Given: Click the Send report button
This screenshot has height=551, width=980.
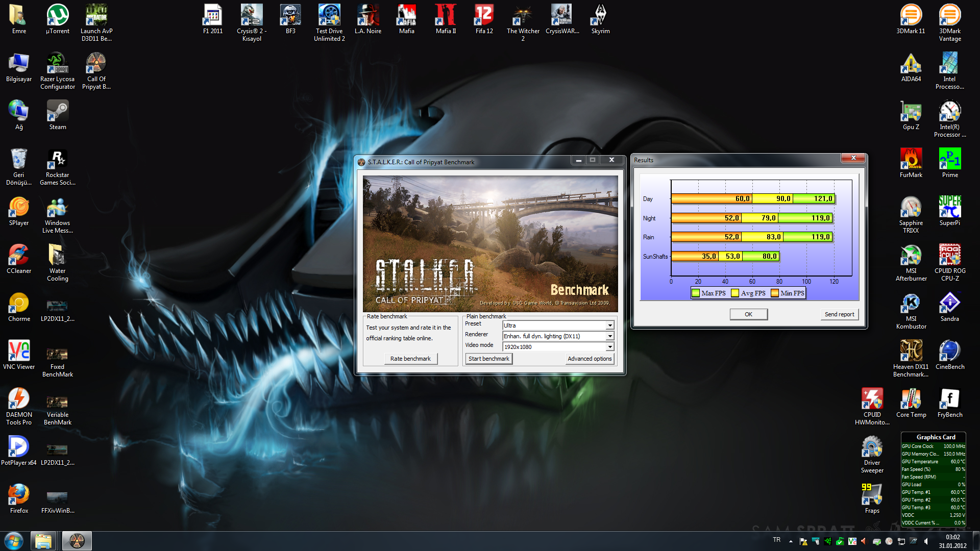Looking at the screenshot, I should coord(839,314).
